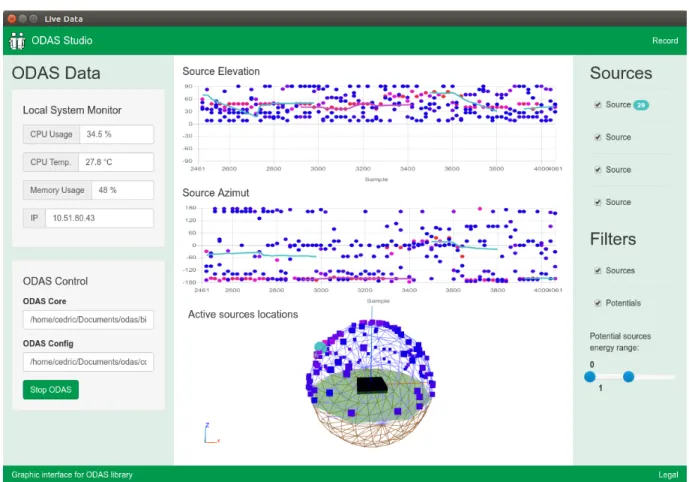Click the ODAS Config path input field
Screen dimensions: 689x482
coord(88,362)
